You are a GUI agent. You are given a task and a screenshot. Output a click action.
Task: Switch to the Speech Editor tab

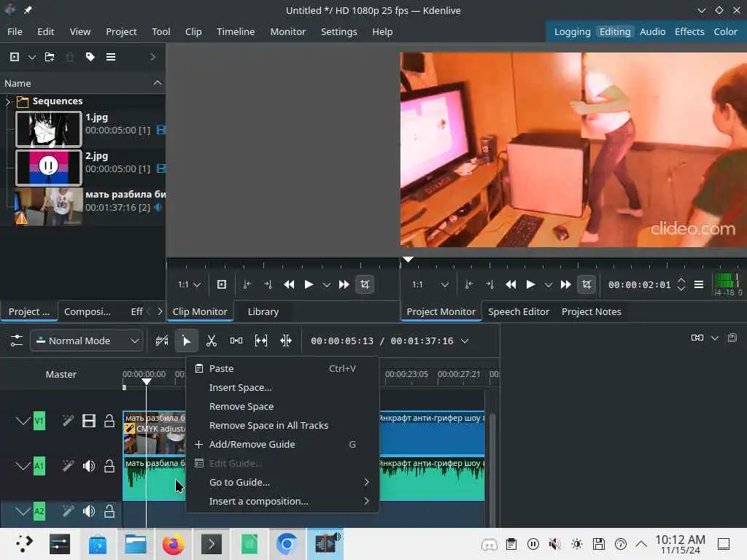coord(519,311)
